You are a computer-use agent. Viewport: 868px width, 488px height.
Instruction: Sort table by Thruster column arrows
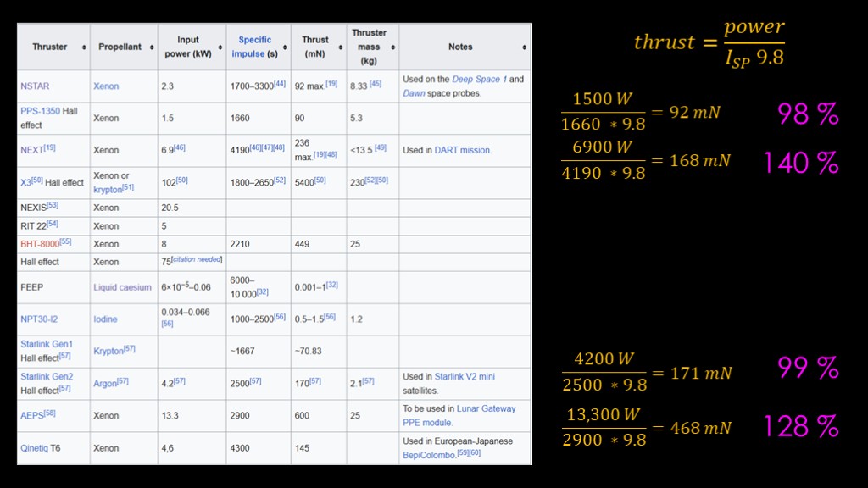pos(84,47)
